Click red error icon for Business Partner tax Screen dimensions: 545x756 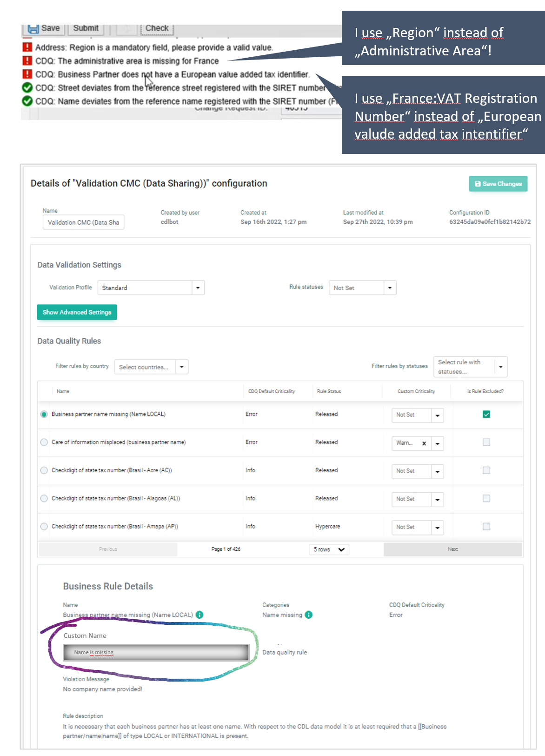coord(27,74)
